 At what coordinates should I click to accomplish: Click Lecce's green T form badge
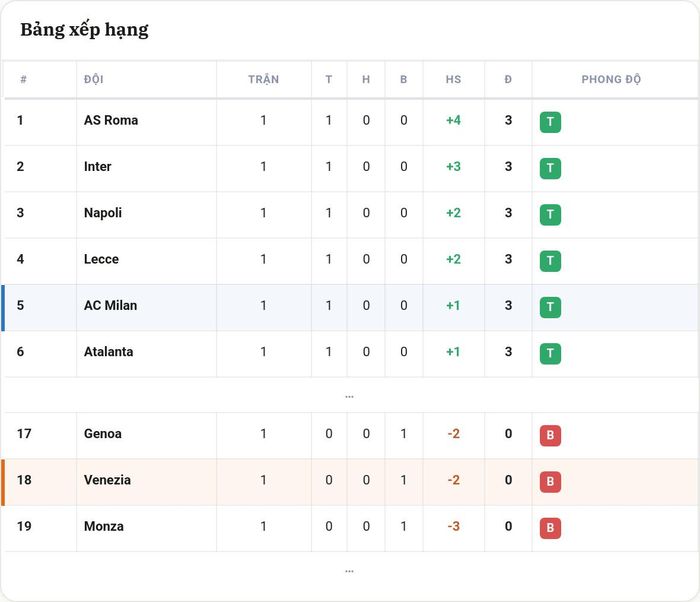550,261
